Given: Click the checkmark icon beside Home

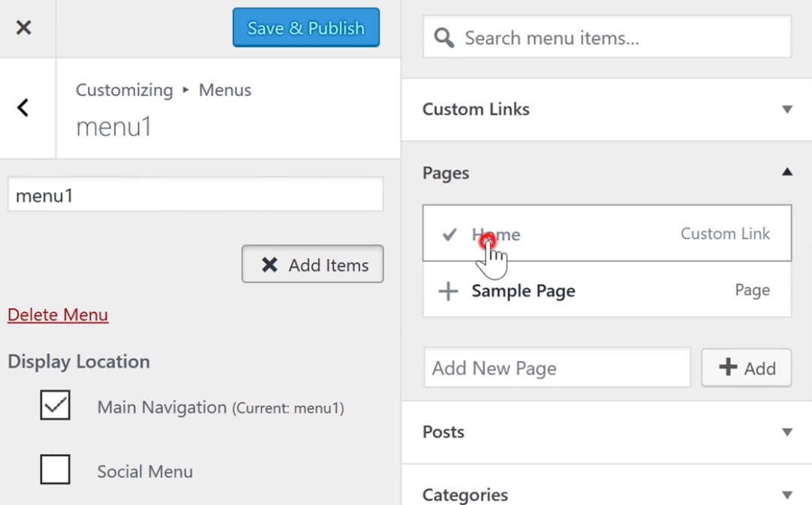Looking at the screenshot, I should (449, 234).
